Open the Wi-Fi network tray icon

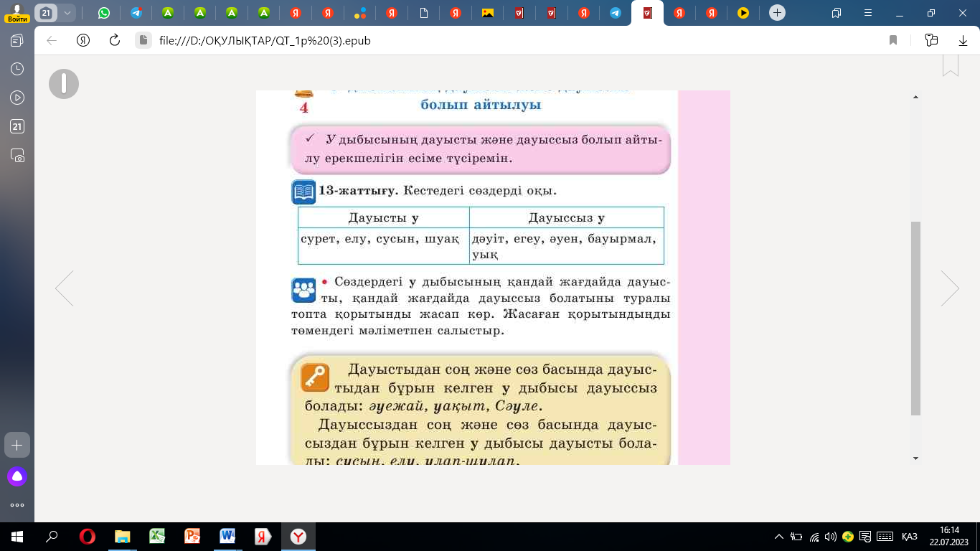click(x=814, y=536)
